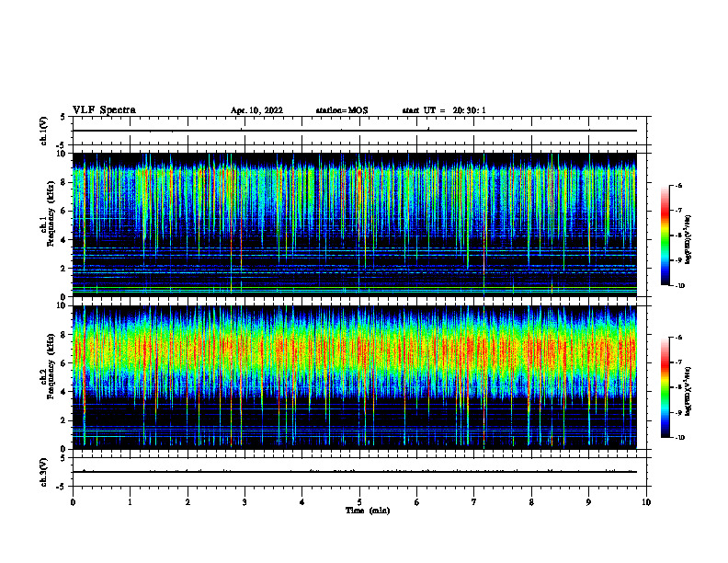Click the "station=MOS" header label
The width and height of the screenshot is (728, 563).
pos(342,110)
